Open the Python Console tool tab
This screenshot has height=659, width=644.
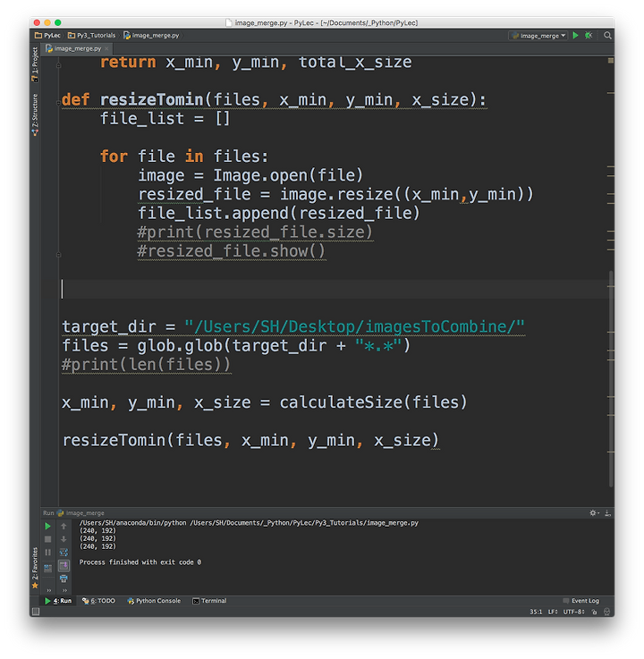(154, 601)
